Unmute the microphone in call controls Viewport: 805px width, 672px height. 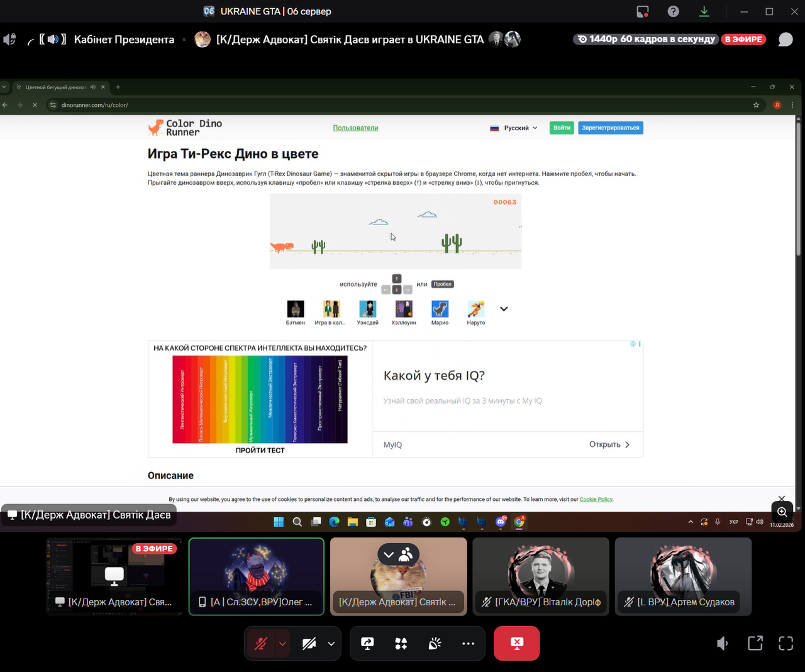tap(261, 643)
